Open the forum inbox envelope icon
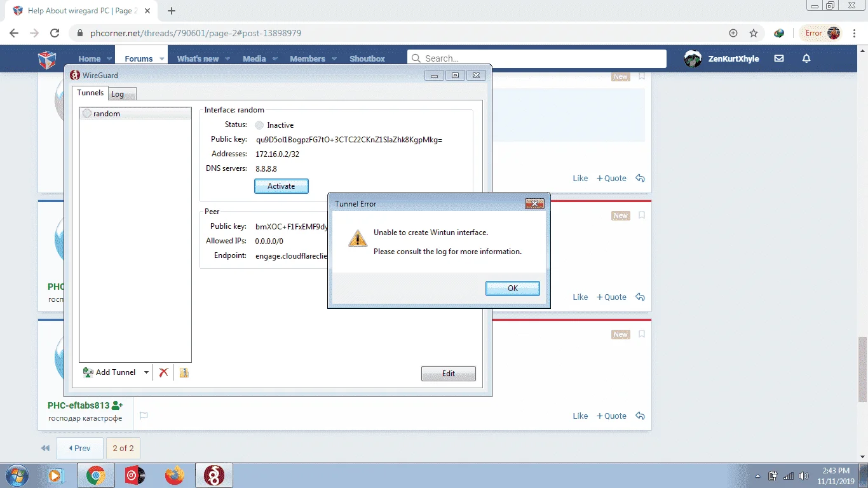The height and width of the screenshot is (488, 868). (779, 58)
